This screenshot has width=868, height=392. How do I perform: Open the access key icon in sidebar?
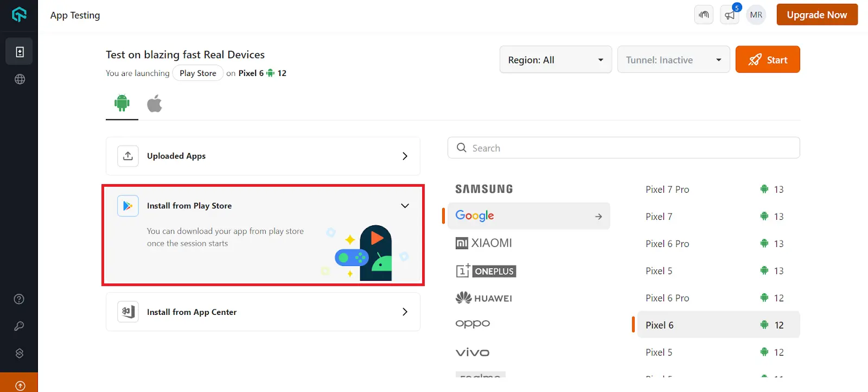(19, 326)
